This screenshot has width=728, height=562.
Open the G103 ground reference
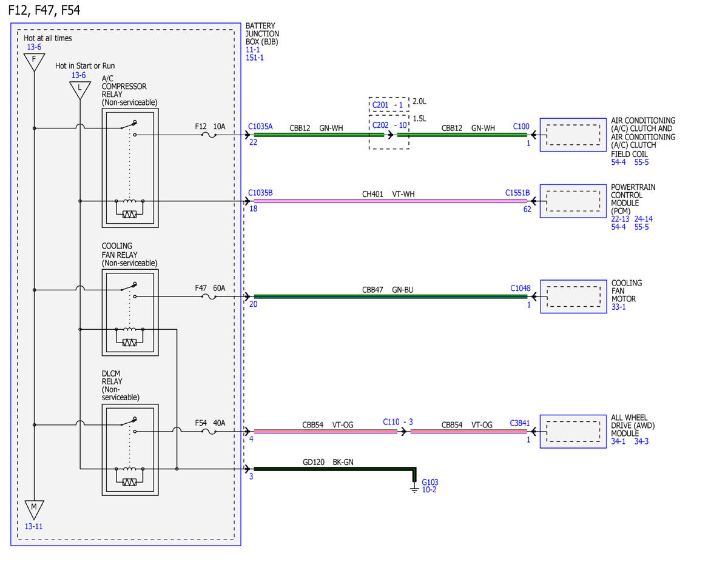[430, 482]
